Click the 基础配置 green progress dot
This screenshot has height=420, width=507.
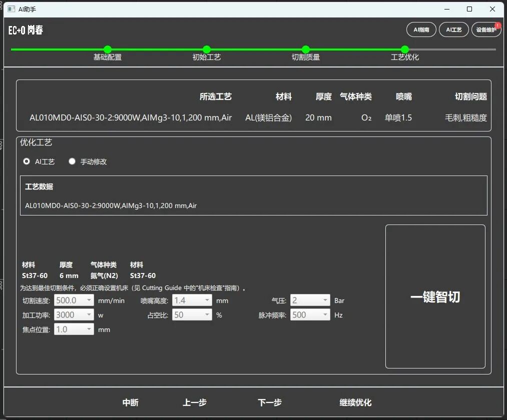coord(107,49)
